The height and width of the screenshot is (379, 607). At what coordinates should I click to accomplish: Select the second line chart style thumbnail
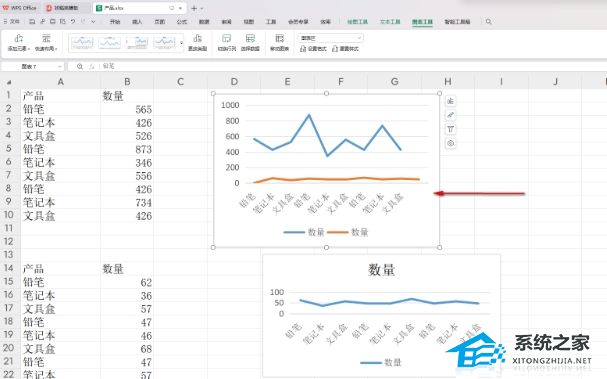coord(110,42)
